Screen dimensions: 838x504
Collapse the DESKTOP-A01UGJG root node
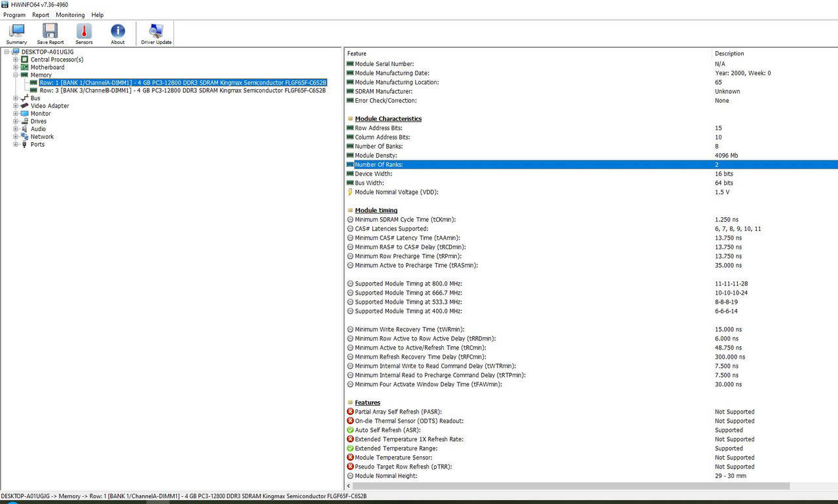coord(7,52)
